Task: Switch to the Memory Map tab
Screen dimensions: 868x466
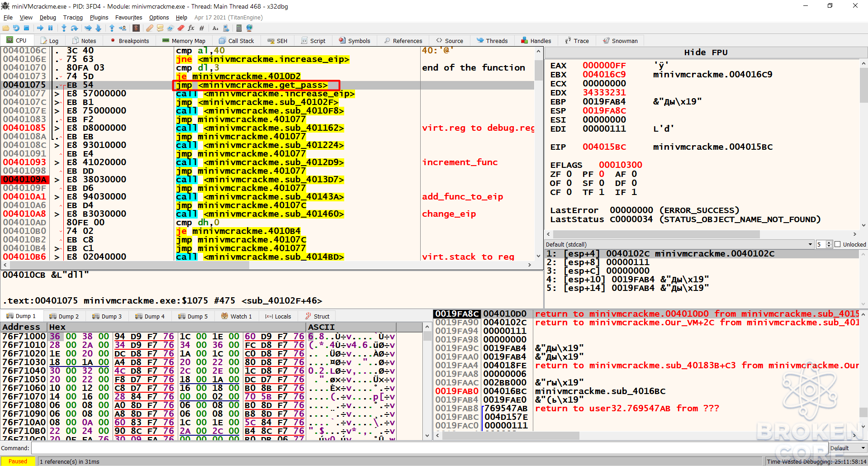Action: point(184,41)
